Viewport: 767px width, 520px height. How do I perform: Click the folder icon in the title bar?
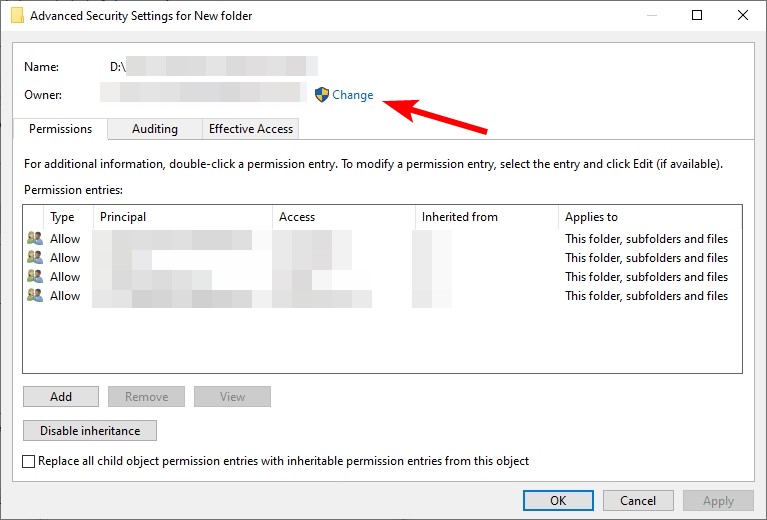point(17,15)
